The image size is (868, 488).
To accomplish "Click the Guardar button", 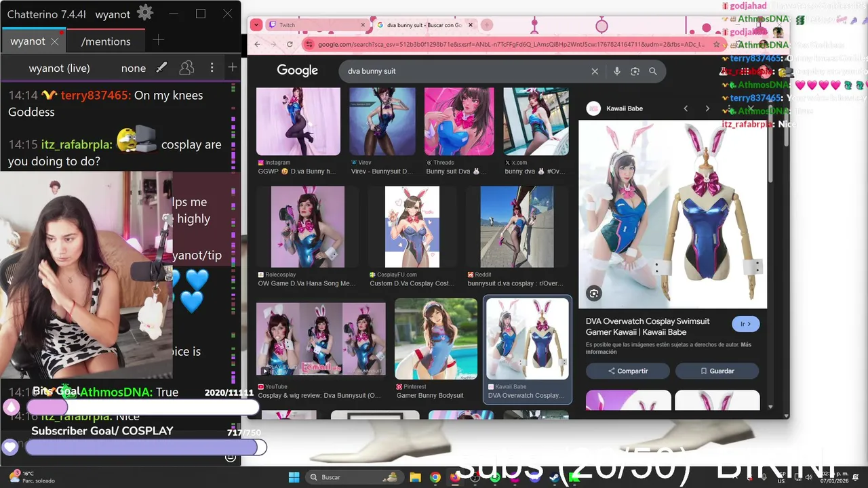I will [x=717, y=371].
